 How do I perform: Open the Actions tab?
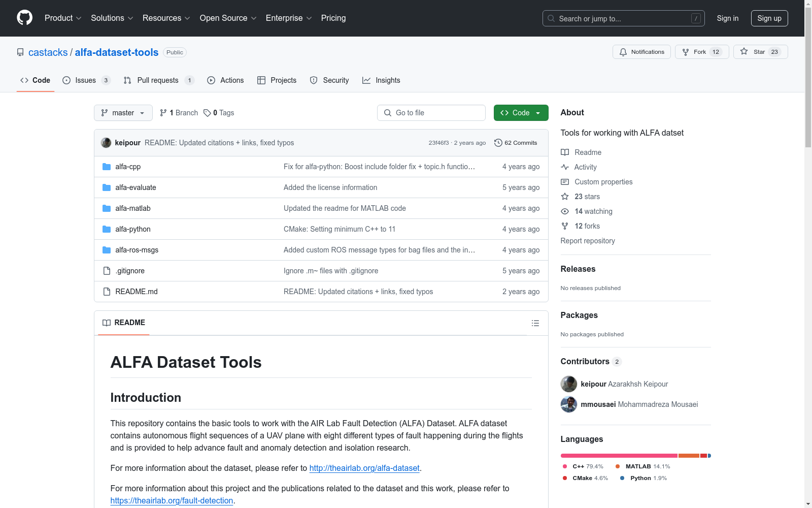[x=226, y=80]
